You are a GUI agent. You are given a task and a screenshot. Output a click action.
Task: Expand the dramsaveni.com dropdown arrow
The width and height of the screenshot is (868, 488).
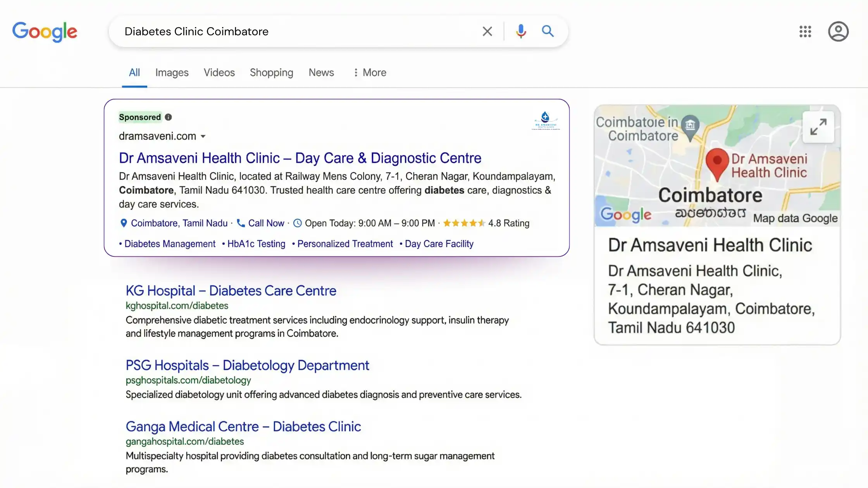pos(203,136)
